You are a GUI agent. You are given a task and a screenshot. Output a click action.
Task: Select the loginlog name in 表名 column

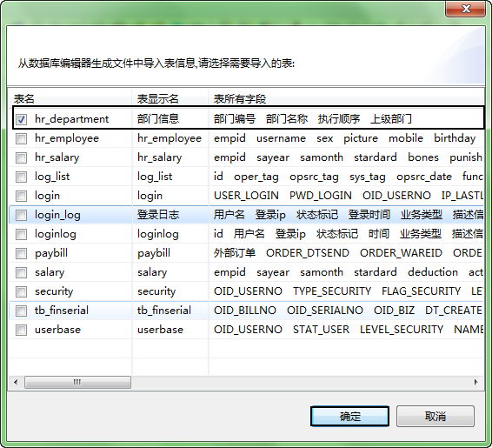(56, 234)
